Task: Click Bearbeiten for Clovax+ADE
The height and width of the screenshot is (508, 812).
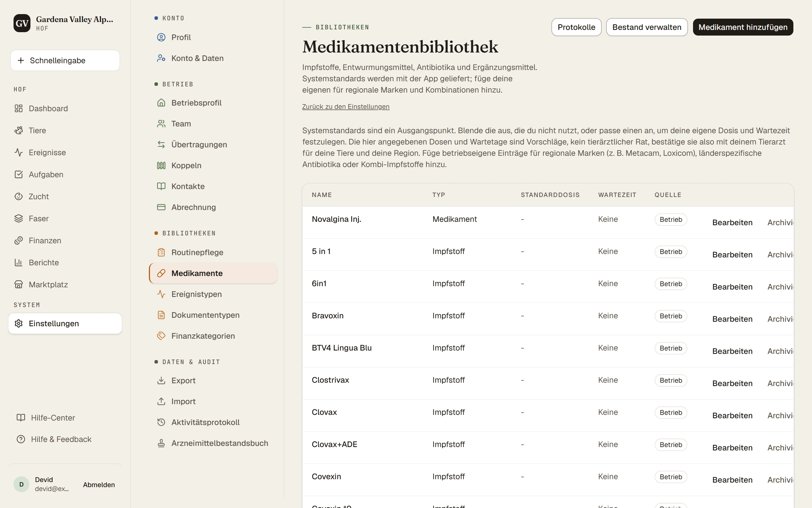Action: (x=732, y=448)
